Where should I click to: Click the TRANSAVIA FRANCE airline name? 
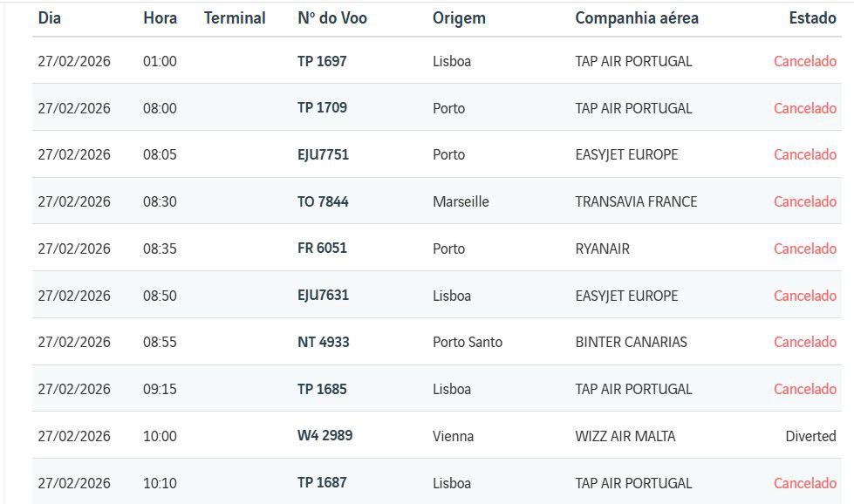click(636, 201)
